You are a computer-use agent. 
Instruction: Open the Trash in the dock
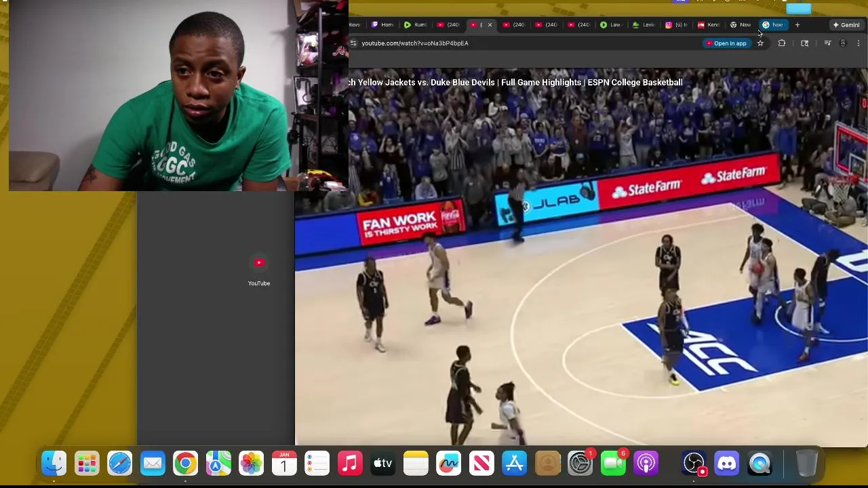(806, 464)
